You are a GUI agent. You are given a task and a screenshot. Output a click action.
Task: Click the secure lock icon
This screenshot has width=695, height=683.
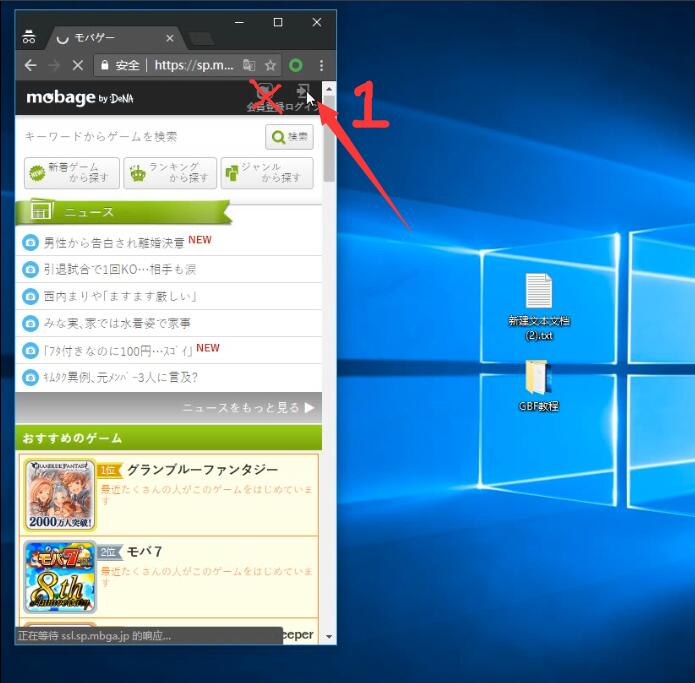tap(105, 66)
